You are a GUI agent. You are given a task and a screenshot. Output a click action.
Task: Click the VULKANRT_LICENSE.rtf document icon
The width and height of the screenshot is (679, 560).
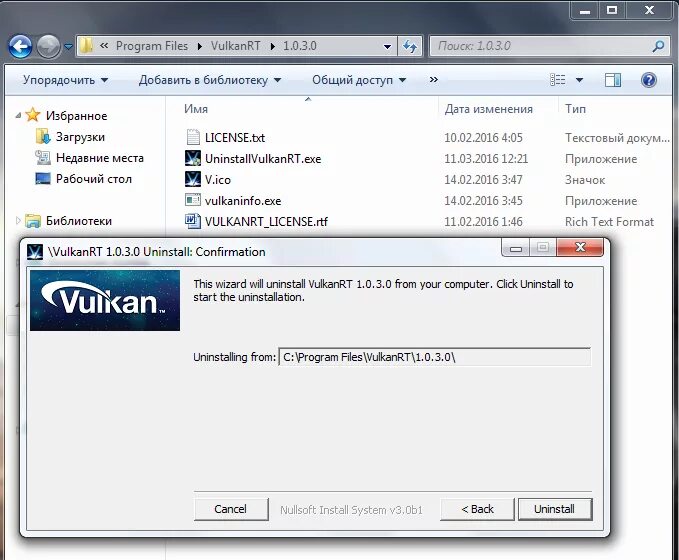(193, 221)
